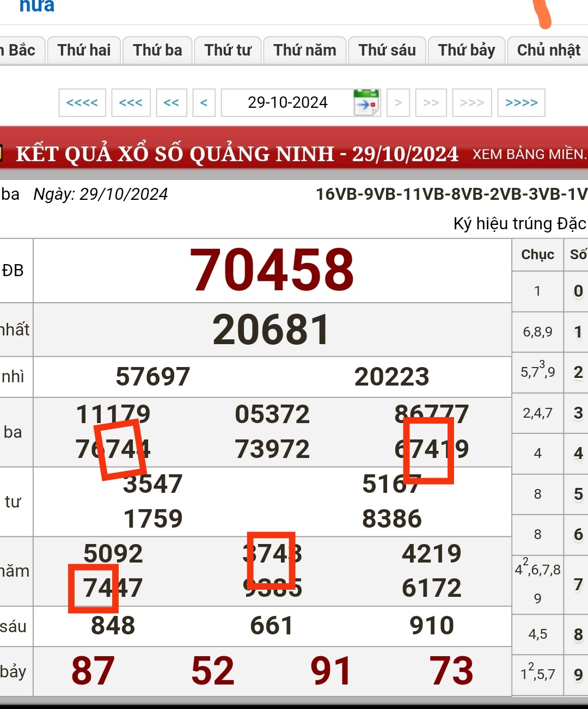Screen dimensions: 588x709
Task: Click the special prize number 70458
Action: click(272, 270)
